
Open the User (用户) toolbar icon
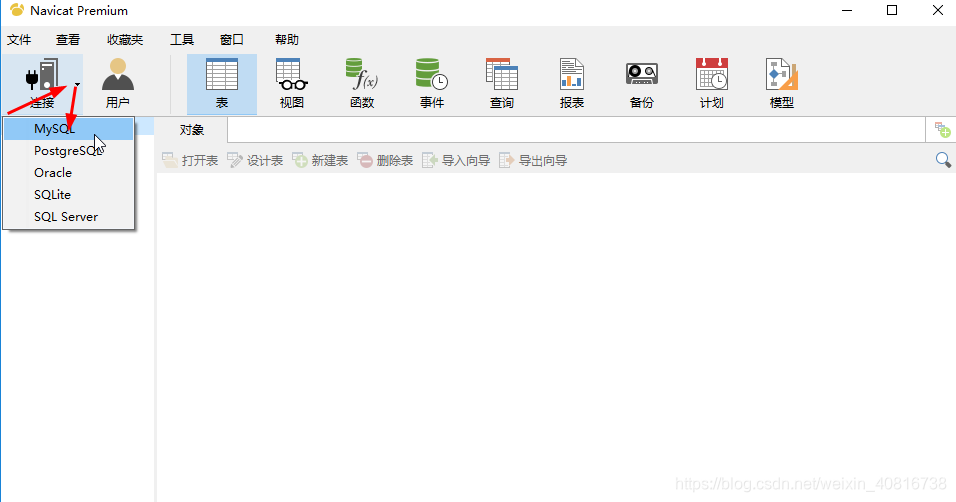[x=118, y=84]
